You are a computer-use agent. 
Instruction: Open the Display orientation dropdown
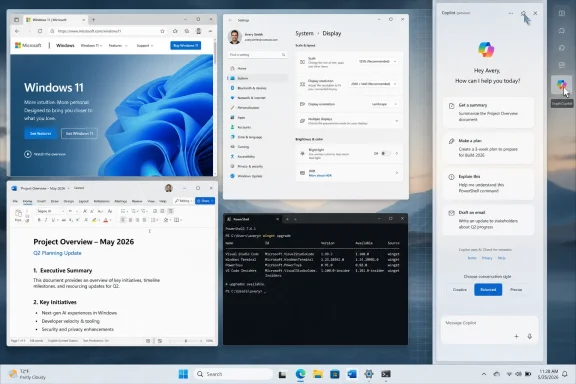(384, 104)
